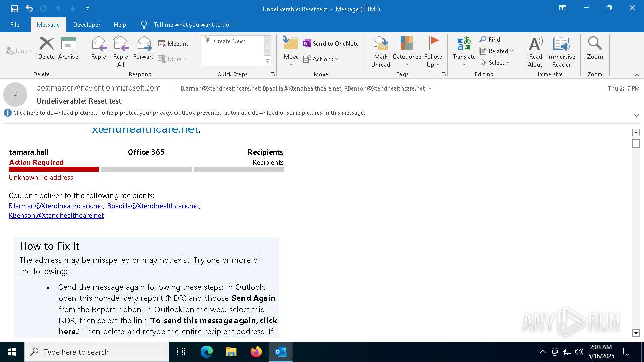This screenshot has width=644, height=362.
Task: Expand the message header chevron
Action: (636, 115)
